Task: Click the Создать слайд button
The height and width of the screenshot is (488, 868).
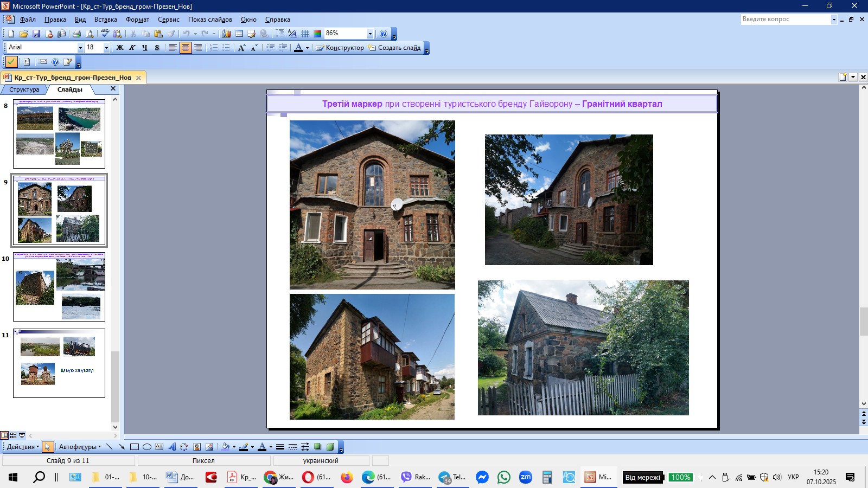Action: click(x=394, y=48)
